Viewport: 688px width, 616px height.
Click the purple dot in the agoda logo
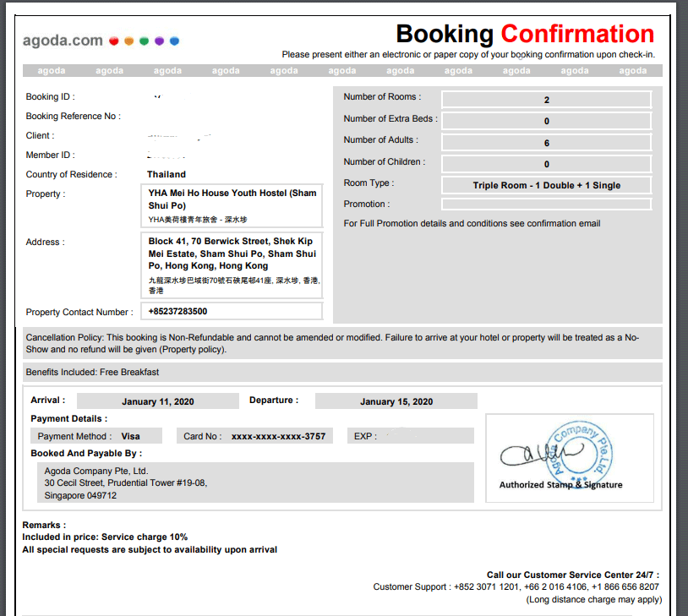(x=159, y=41)
